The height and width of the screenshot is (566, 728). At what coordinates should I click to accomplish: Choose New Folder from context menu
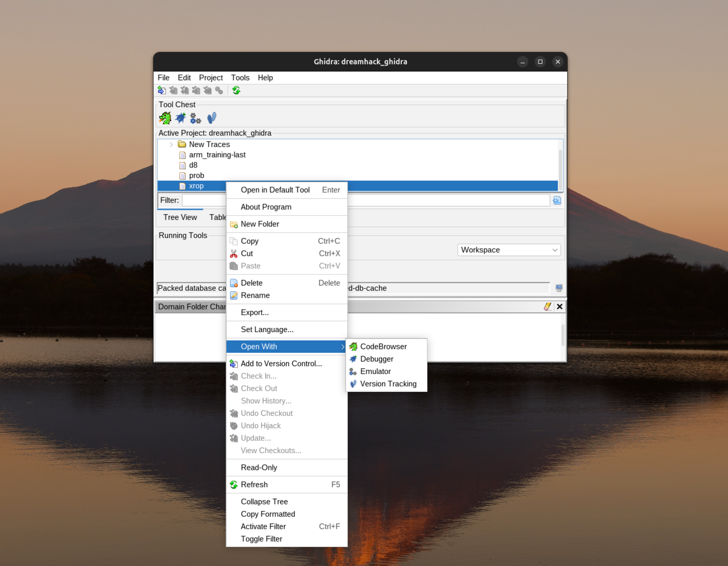[x=286, y=224]
